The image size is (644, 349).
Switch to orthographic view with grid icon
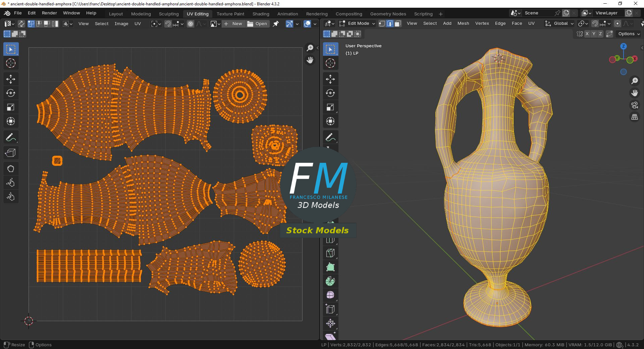pos(634,117)
